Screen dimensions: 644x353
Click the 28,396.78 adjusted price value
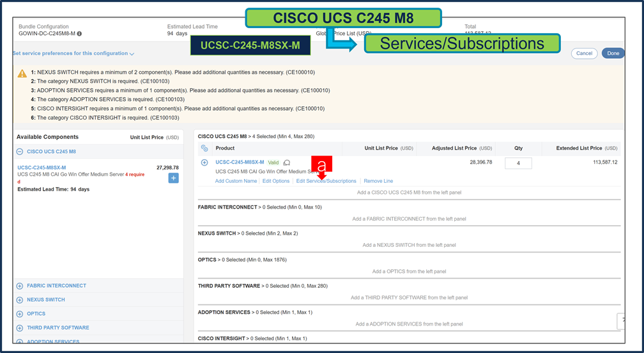coord(481,162)
